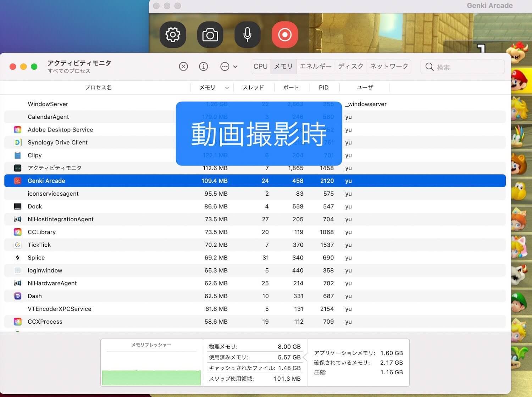Click the CCXProcess icon
Image resolution: width=532 pixels, height=397 pixels.
[18, 321]
